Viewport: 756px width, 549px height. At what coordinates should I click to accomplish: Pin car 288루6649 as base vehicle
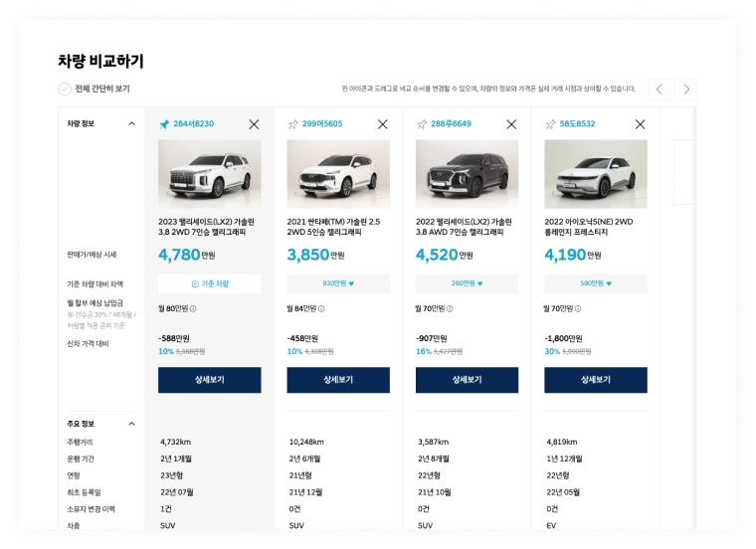pyautogui.click(x=422, y=124)
